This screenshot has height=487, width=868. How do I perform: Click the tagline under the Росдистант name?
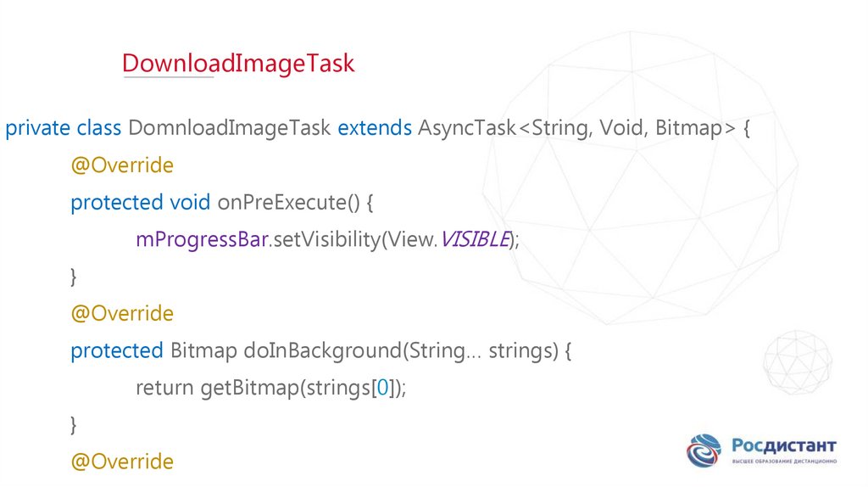click(x=785, y=462)
